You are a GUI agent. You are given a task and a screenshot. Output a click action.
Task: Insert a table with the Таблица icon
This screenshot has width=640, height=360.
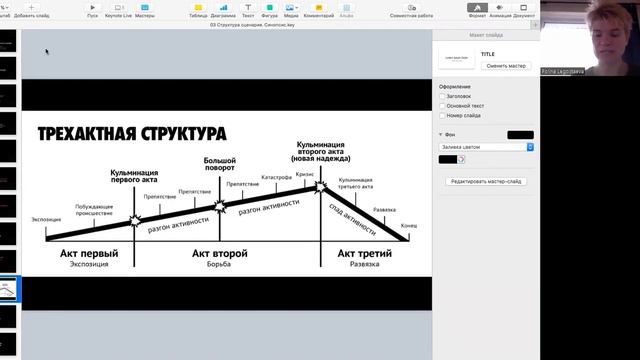click(198, 7)
